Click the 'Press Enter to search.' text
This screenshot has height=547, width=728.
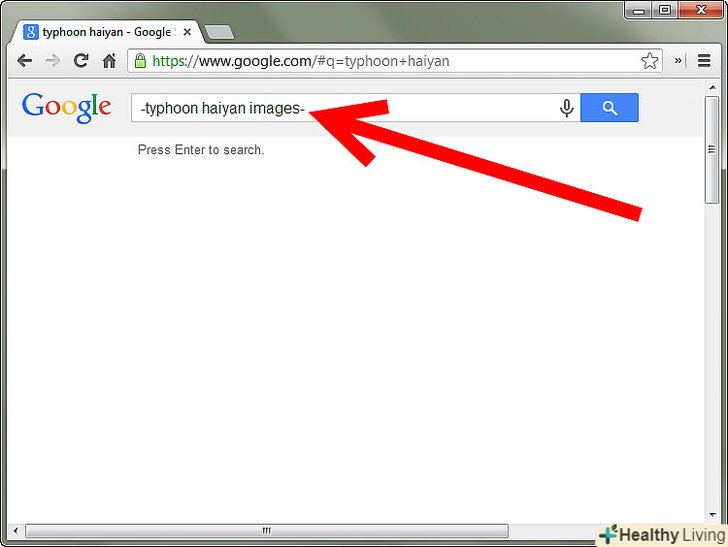pyautogui.click(x=201, y=150)
